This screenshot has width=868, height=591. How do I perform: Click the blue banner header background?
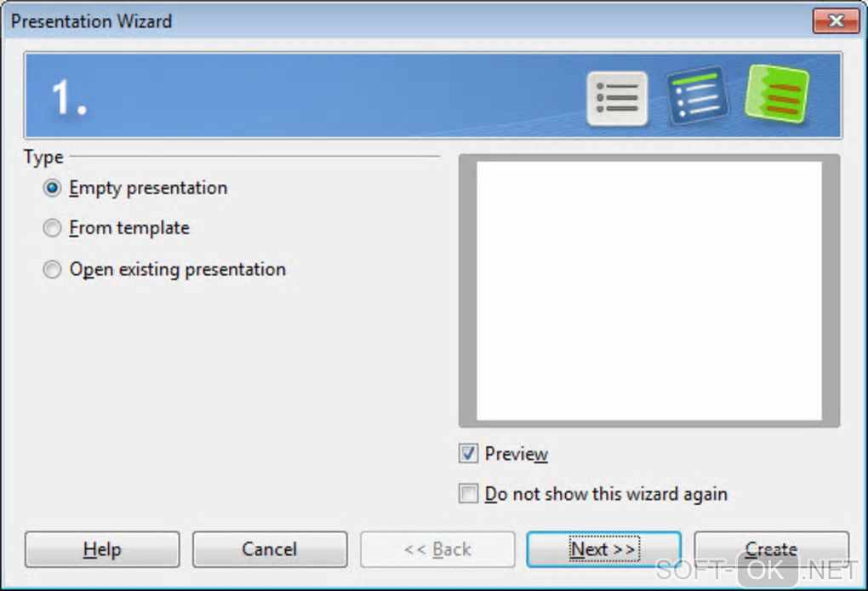[x=332, y=95]
